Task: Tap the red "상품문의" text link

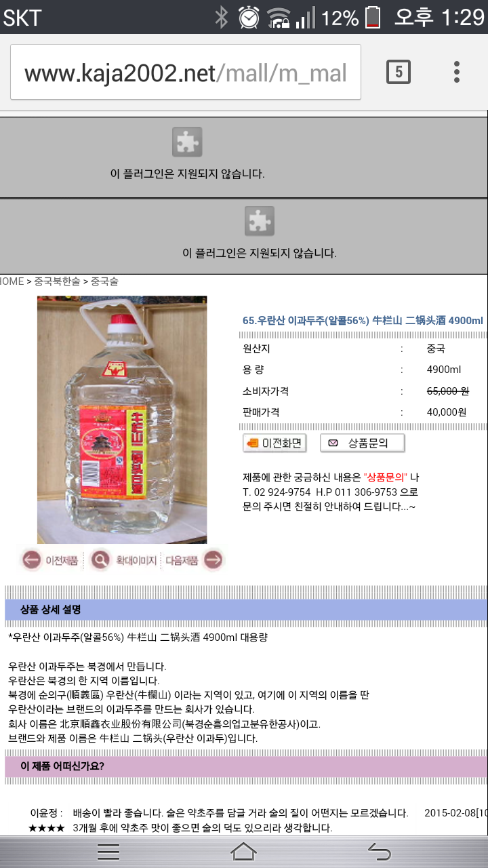Action: (386, 477)
